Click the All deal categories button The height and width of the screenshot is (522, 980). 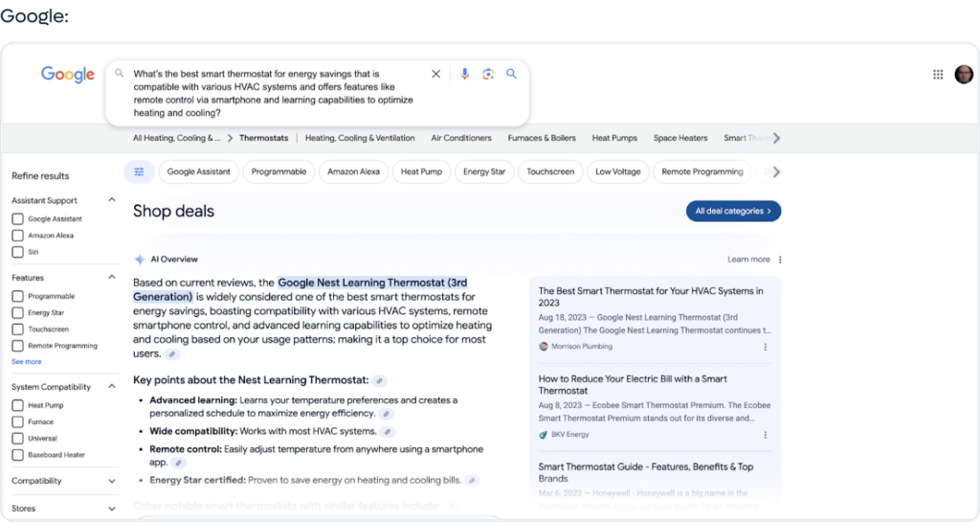click(733, 211)
